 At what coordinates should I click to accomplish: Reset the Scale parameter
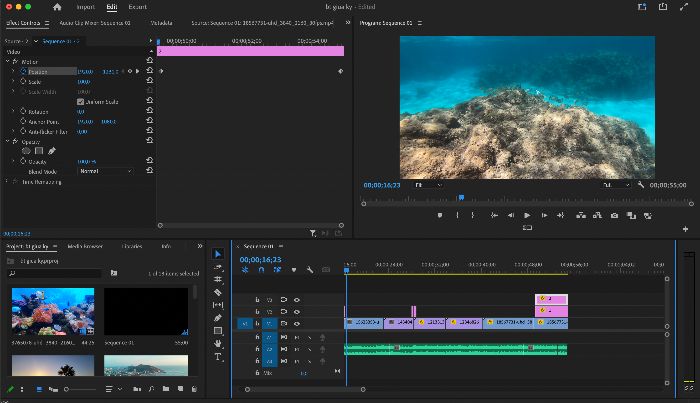click(150, 81)
